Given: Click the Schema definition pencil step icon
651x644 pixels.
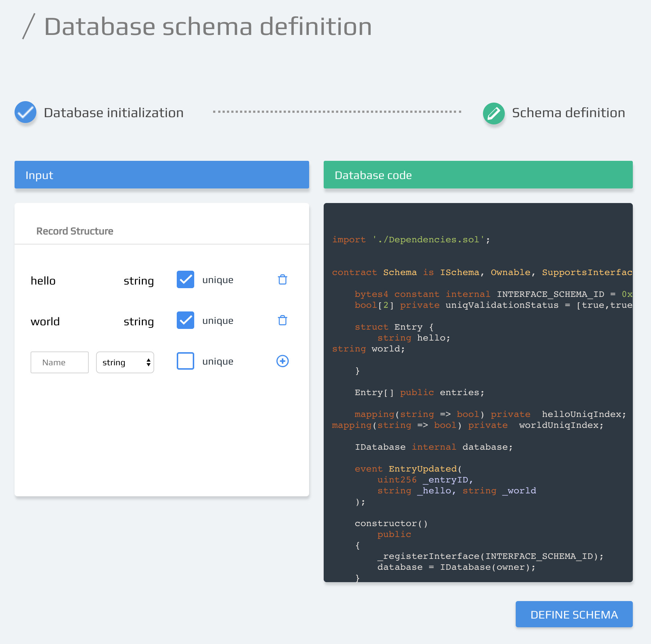Looking at the screenshot, I should click(x=494, y=114).
